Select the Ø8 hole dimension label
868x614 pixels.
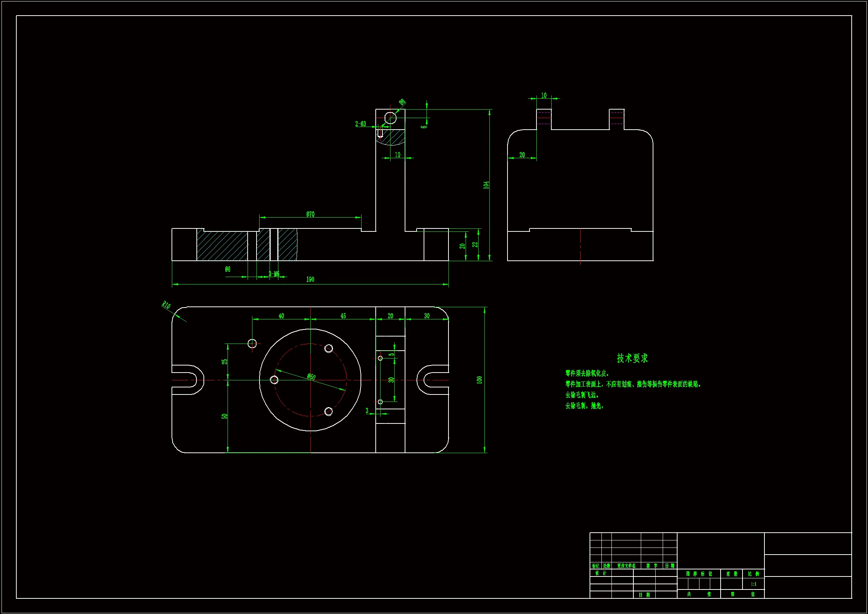402,102
